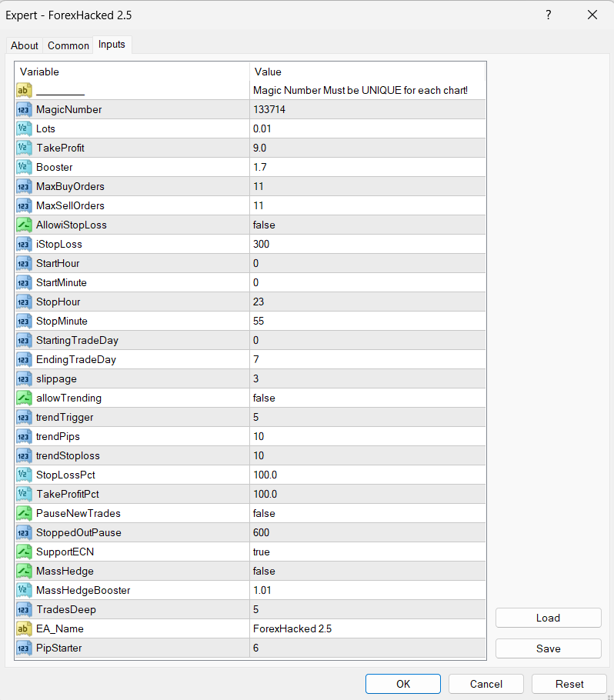
Task: Click the help question mark in title bar
Action: tap(549, 15)
